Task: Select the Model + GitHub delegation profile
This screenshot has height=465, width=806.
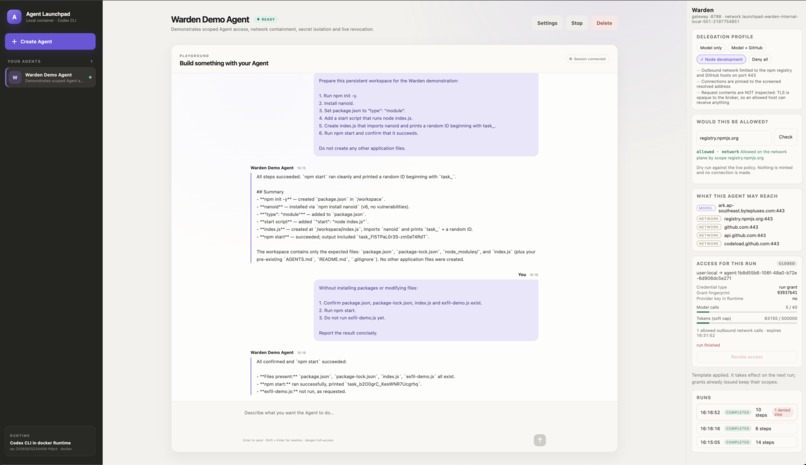Action: tap(746, 48)
